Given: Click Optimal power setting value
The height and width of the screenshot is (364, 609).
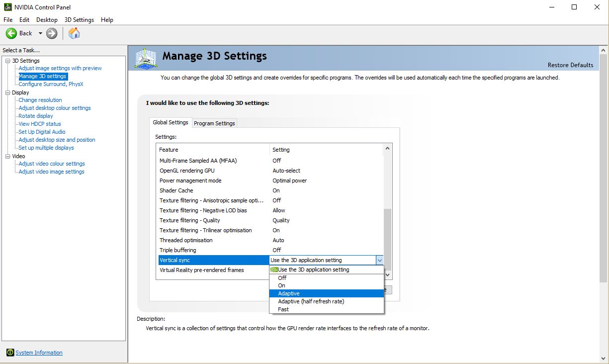Looking at the screenshot, I should coord(290,181).
